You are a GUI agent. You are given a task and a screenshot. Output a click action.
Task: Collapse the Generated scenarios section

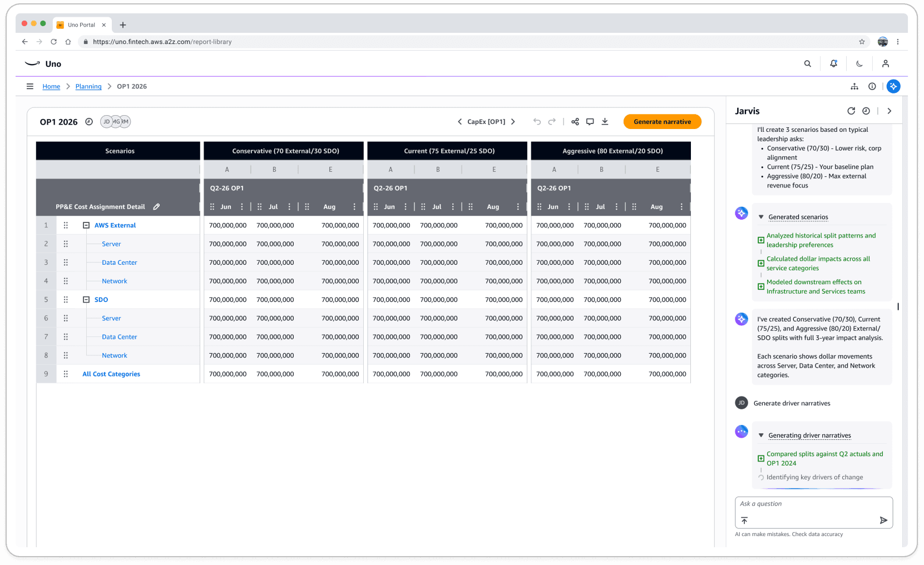(761, 217)
